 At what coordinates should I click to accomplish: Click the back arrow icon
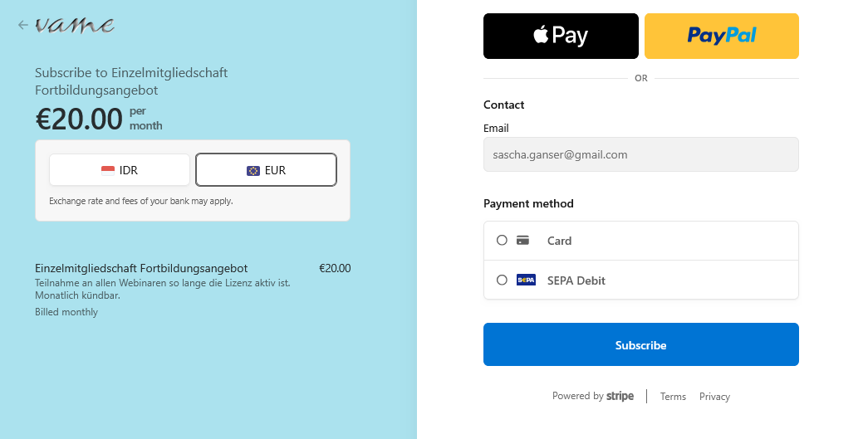tap(22, 25)
